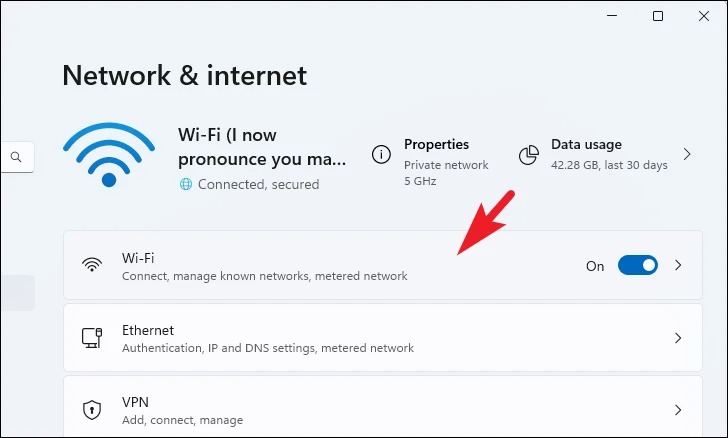Expand VPN settings with its chevron
The width and height of the screenshot is (728, 438).
tap(678, 410)
